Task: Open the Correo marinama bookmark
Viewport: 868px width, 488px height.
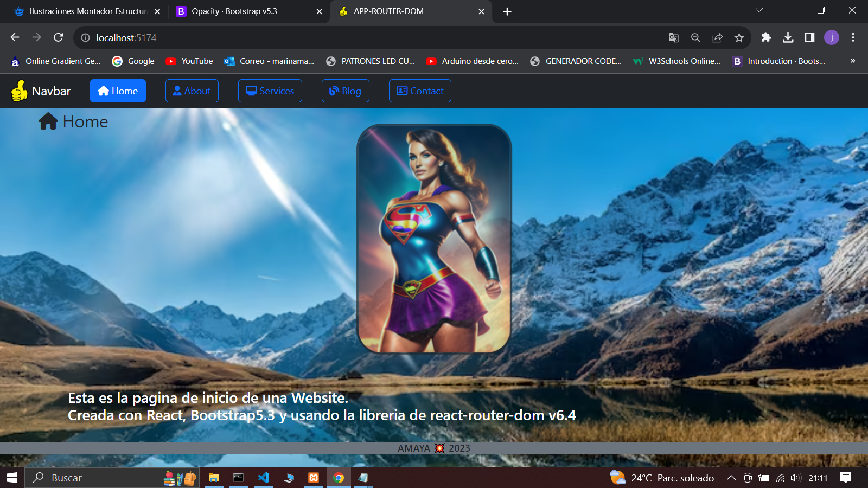Action: point(270,61)
